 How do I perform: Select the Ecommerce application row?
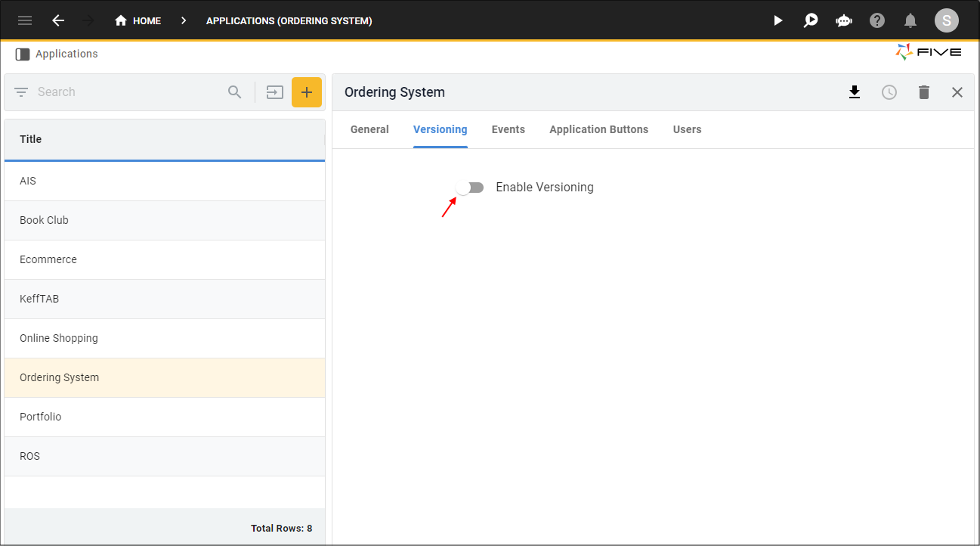pos(165,259)
